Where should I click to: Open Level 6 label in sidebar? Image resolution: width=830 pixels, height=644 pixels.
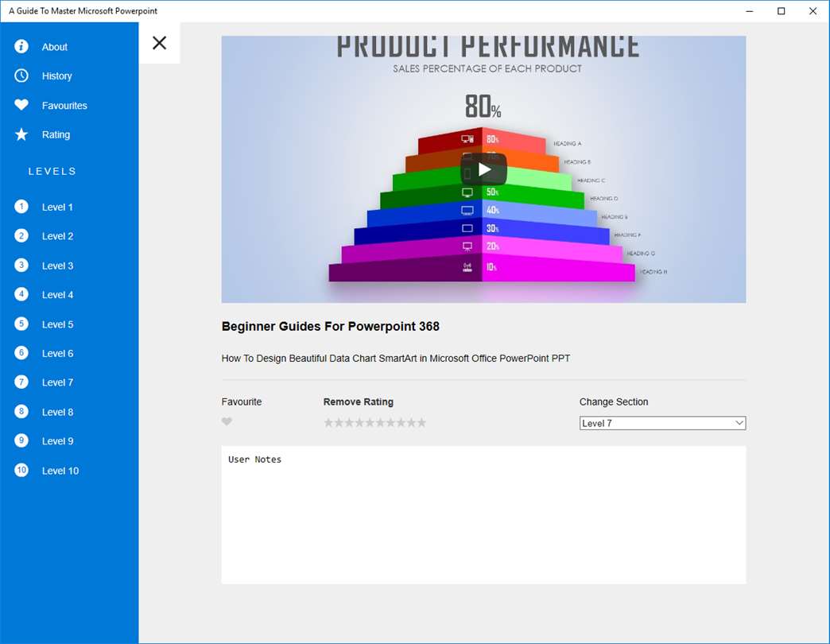[58, 354]
